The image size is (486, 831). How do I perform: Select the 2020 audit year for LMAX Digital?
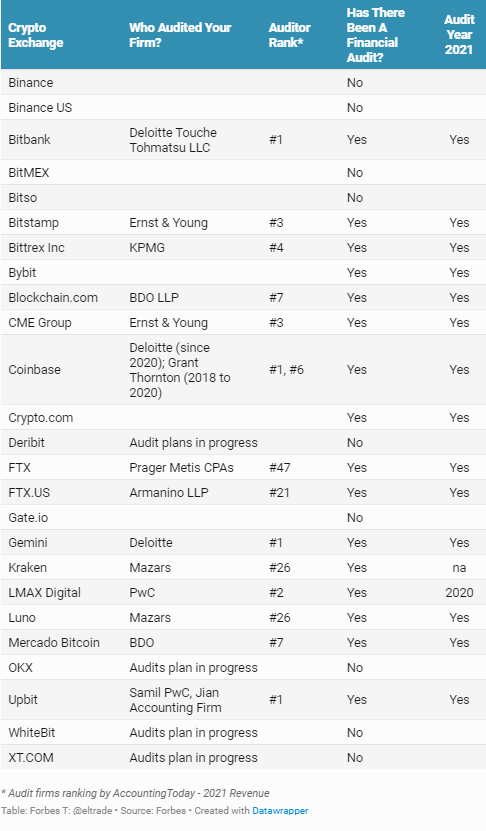pyautogui.click(x=459, y=593)
